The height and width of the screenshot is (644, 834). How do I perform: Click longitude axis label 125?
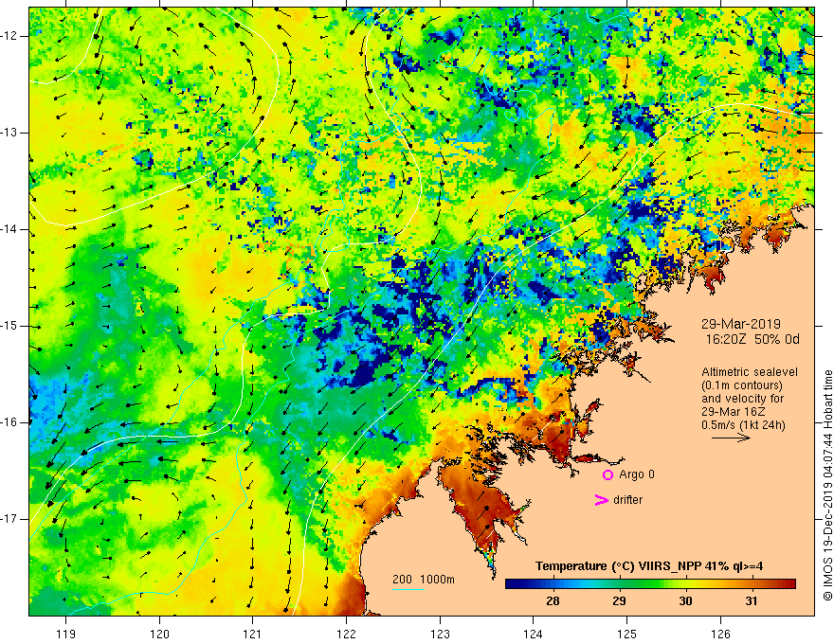626,634
